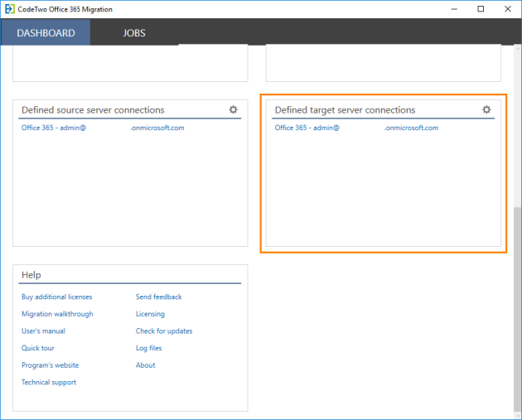Screen dimensions: 522x420
Task: Click the Help panel heading
Action: coord(31,275)
